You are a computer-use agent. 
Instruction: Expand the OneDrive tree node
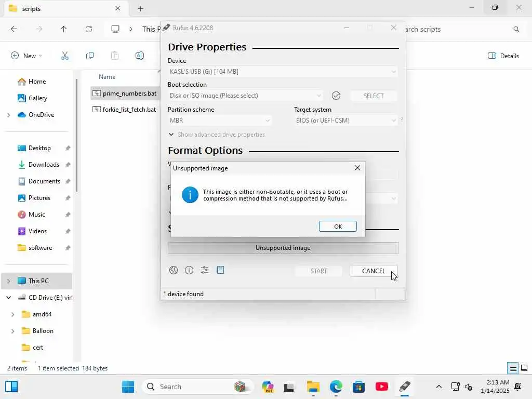click(x=9, y=115)
